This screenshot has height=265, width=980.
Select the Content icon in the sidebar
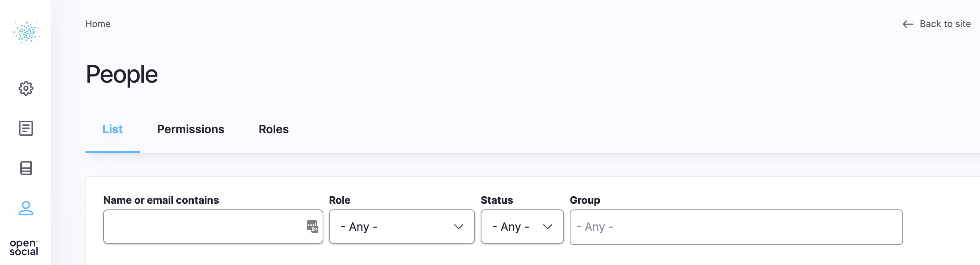pos(25,128)
